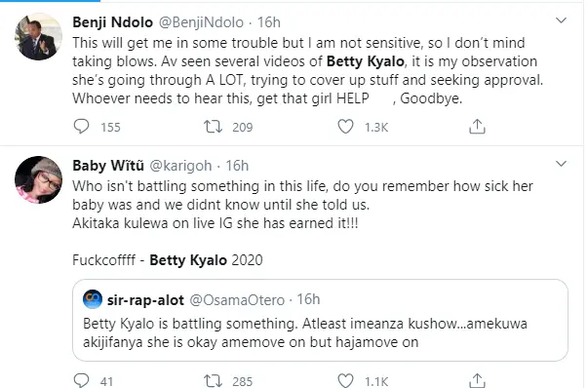Reply to Baby Wĩtũ's tweet

(x=81, y=380)
